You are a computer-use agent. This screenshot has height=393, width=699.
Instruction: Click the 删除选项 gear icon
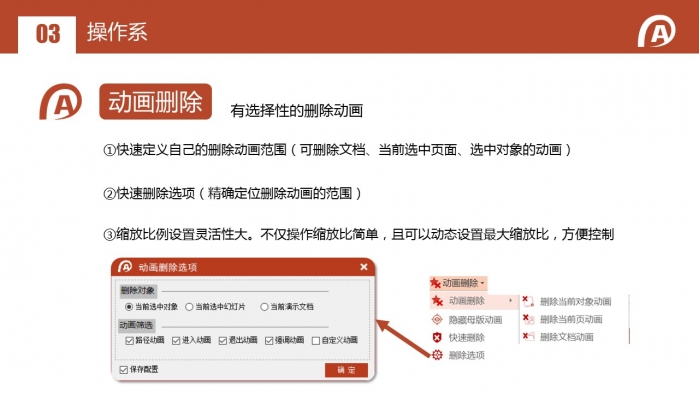(x=437, y=355)
